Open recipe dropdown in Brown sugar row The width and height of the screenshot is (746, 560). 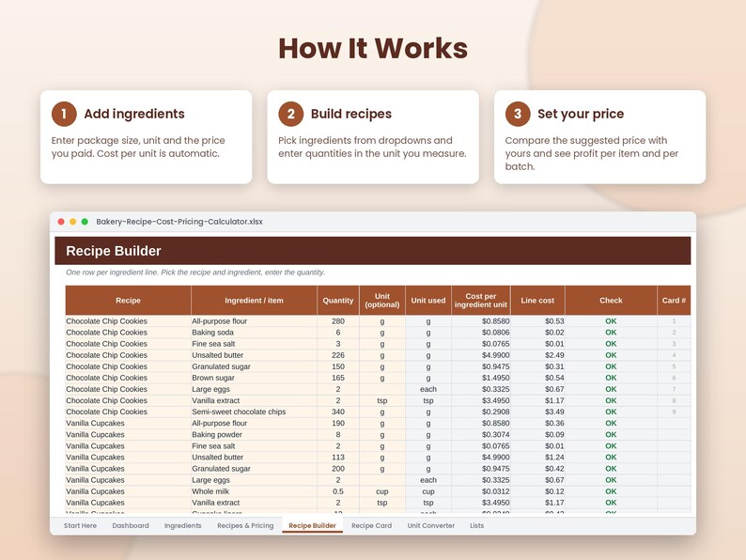point(128,378)
